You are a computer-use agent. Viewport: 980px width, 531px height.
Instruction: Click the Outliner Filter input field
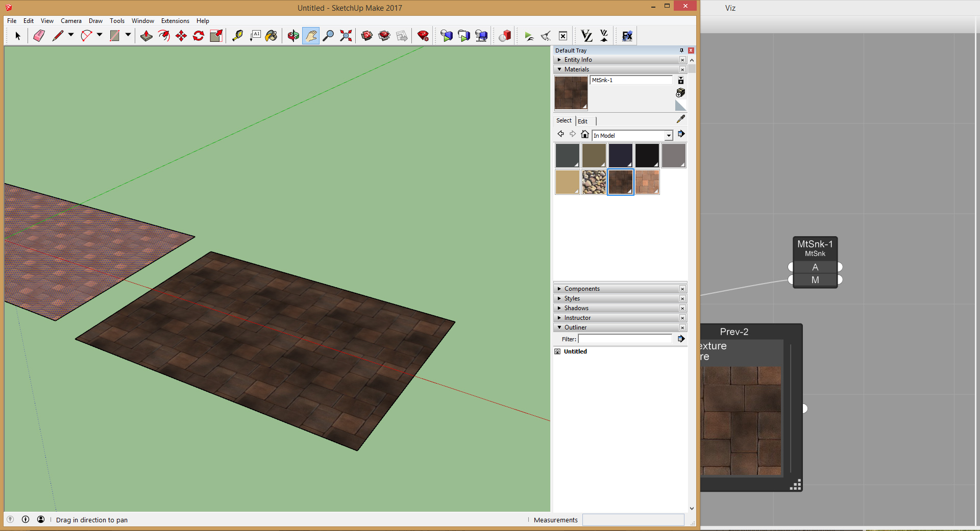coord(625,339)
